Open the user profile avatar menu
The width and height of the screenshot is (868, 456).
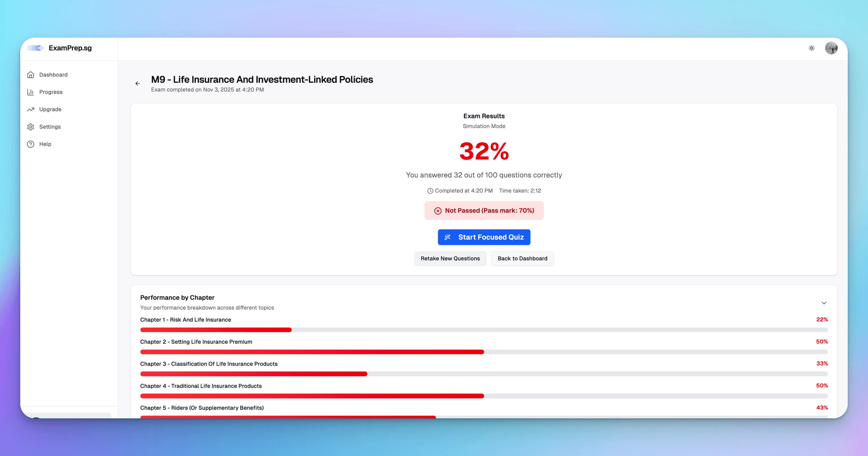coord(831,48)
